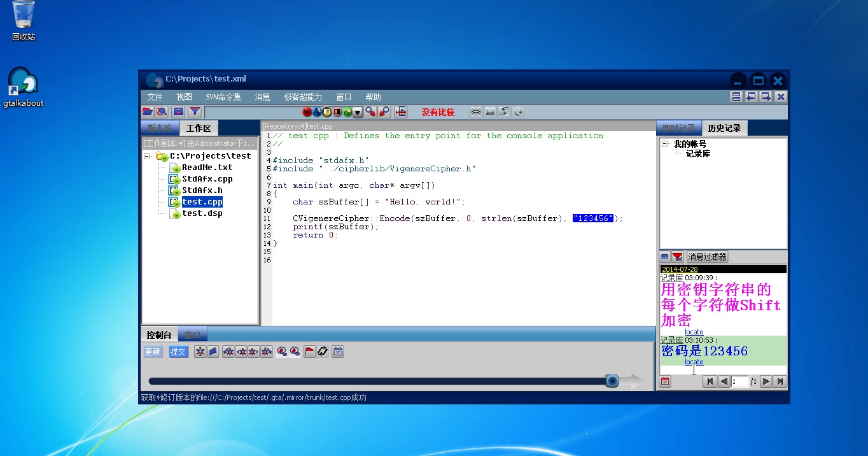Click the second greyed diff layout icon
Viewport: 868px width, 456px height.
pyautogui.click(x=490, y=112)
